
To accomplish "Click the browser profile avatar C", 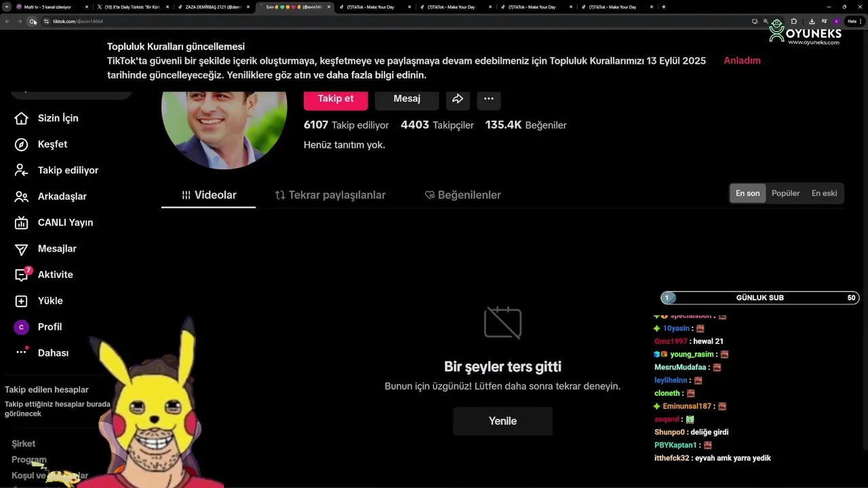I will click(837, 21).
